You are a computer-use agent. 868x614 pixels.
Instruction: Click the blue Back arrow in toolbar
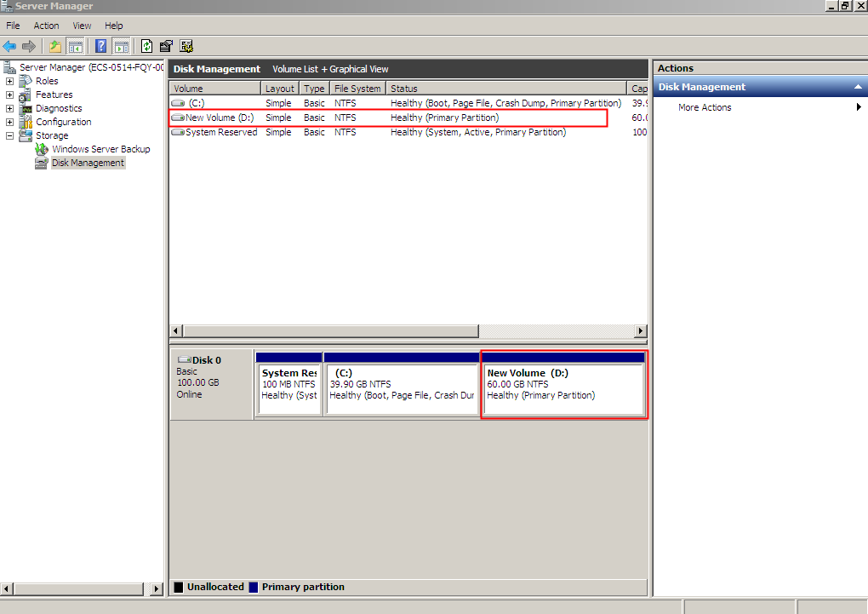[9, 46]
